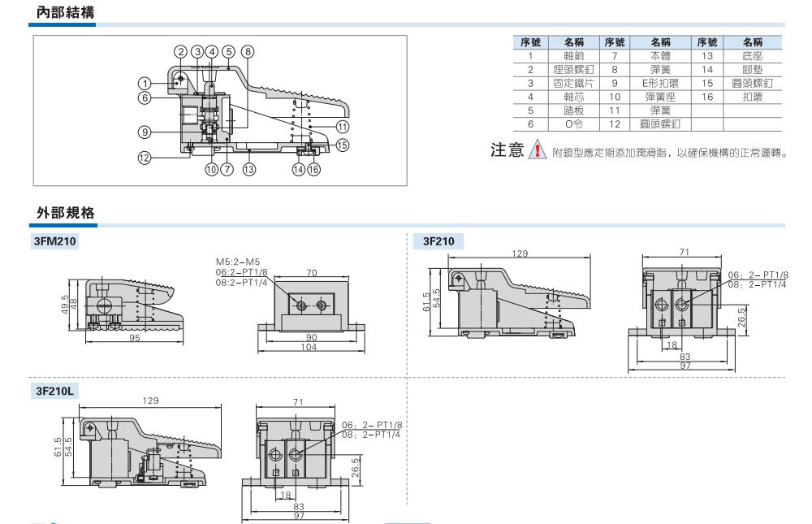The height and width of the screenshot is (524, 812).
Task: Select callout circle 13 under the pedal base
Action: coord(248,169)
